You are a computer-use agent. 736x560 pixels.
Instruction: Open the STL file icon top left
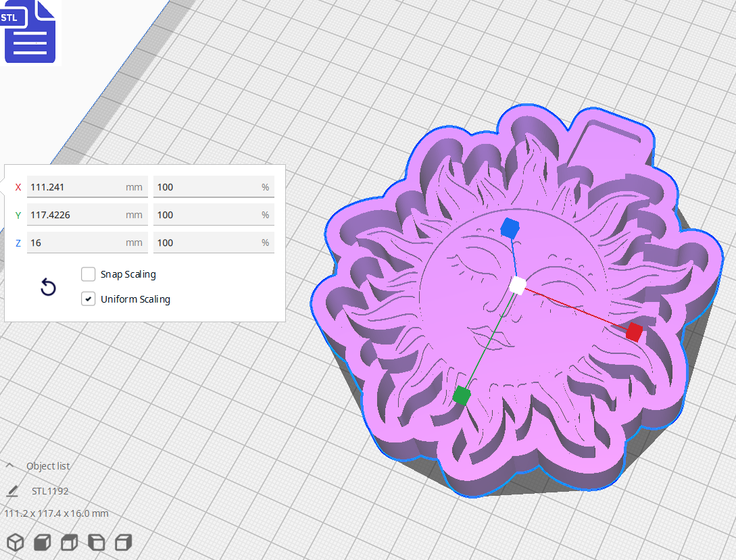click(x=30, y=32)
